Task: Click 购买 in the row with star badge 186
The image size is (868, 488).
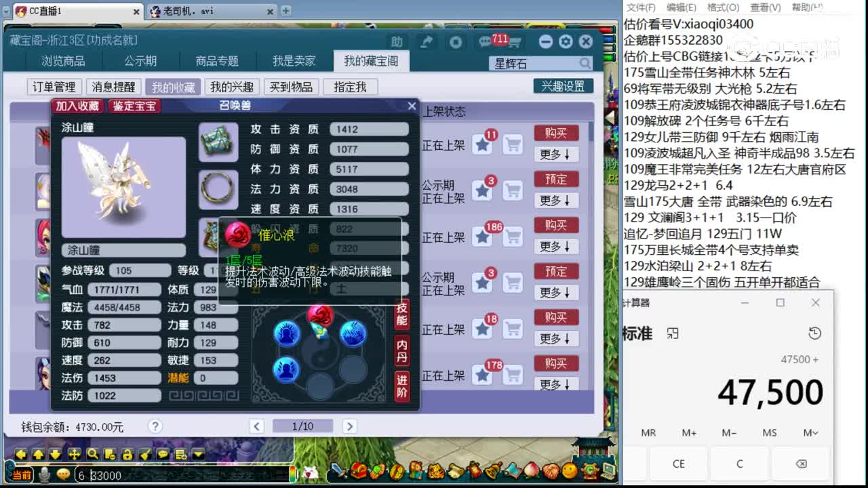Action: pos(555,225)
